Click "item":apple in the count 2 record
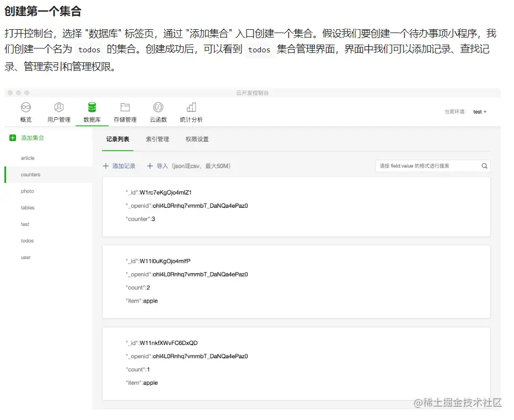Viewport: 514px width, 420px height. [x=142, y=301]
